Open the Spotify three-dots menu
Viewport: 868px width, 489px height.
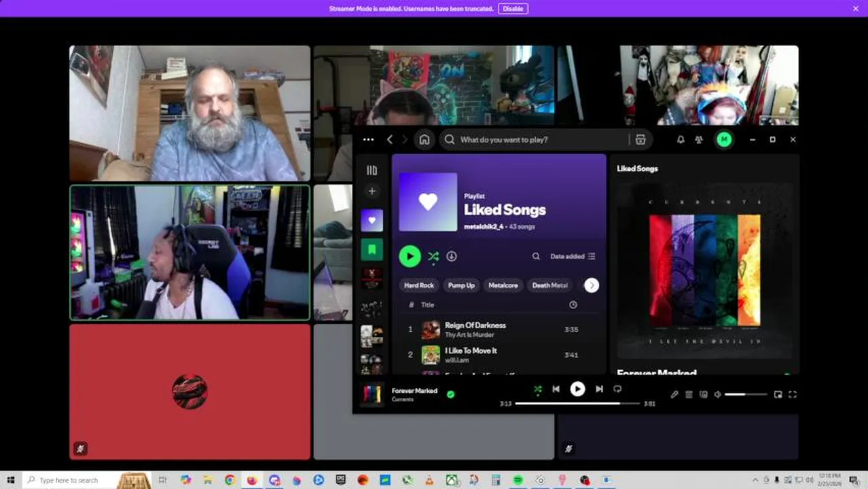(x=368, y=139)
